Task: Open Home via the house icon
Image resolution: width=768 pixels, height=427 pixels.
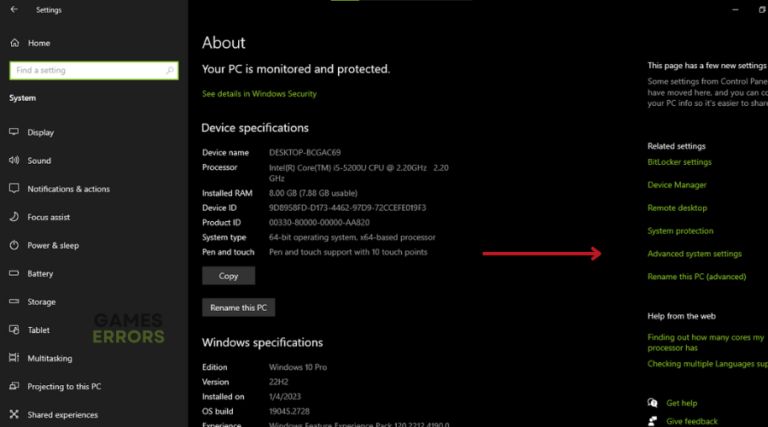Action: (x=15, y=43)
